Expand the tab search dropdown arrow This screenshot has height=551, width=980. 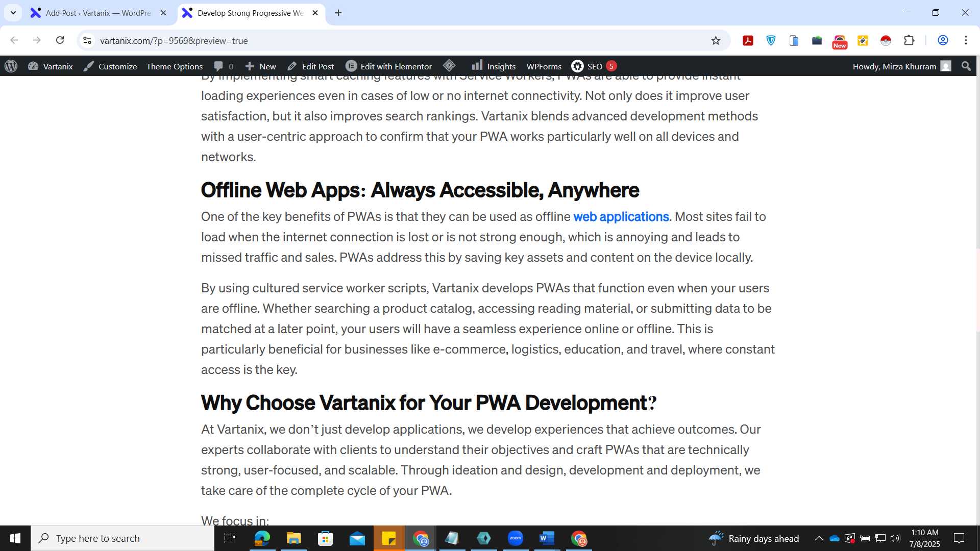click(x=13, y=13)
